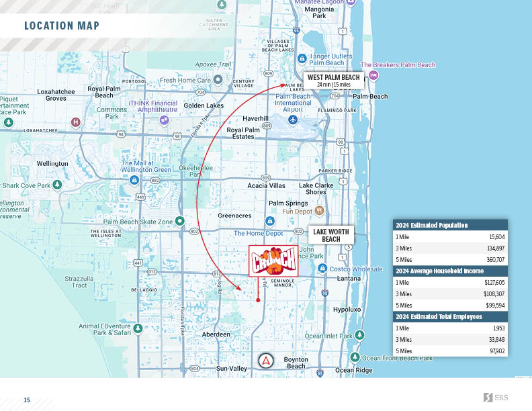Click the Tanger Outlets shopping bag icon
The width and height of the screenshot is (532, 411).
coord(302,58)
